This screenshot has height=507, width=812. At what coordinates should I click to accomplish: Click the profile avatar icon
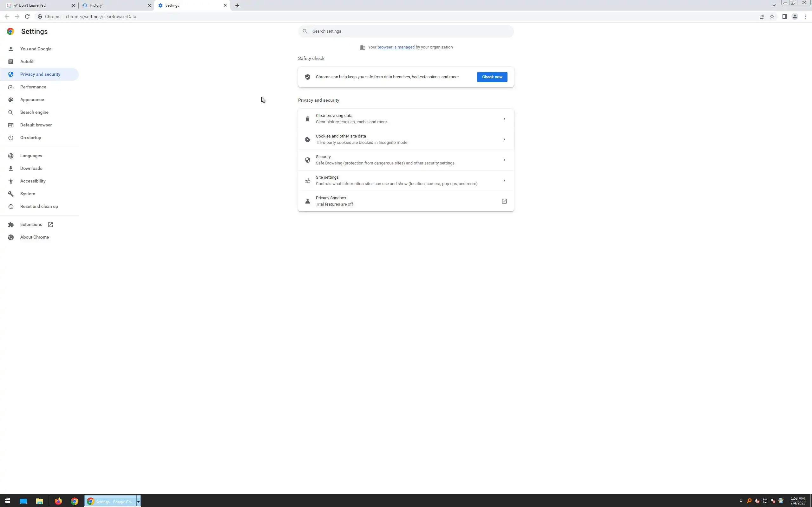point(795,16)
